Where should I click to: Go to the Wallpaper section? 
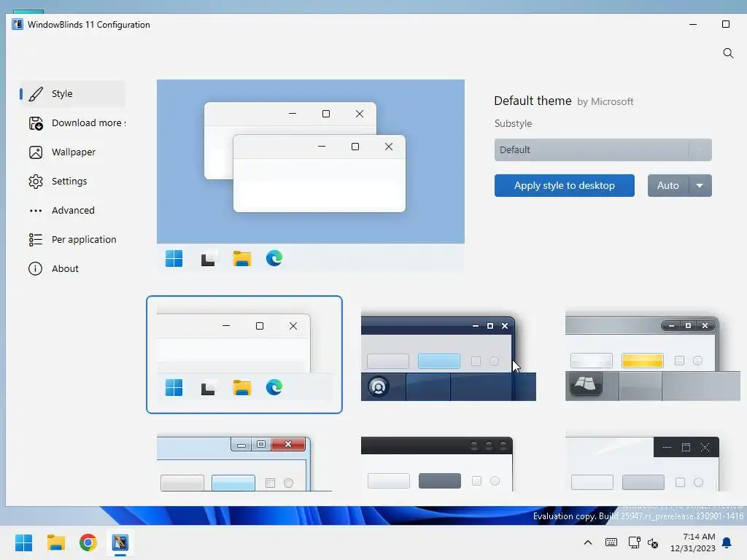[x=73, y=152]
